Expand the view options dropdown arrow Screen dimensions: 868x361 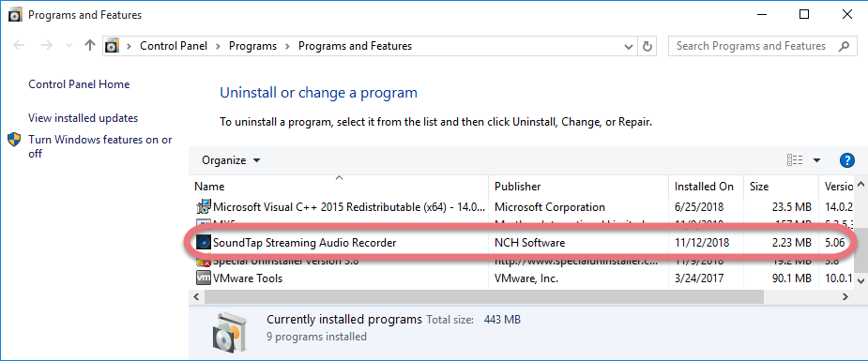coord(816,161)
